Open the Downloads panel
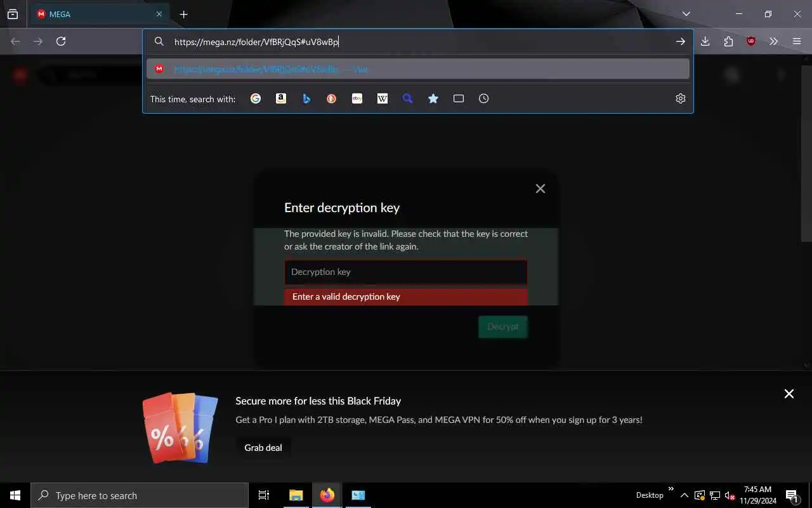Viewport: 812px width, 508px height. [705, 41]
